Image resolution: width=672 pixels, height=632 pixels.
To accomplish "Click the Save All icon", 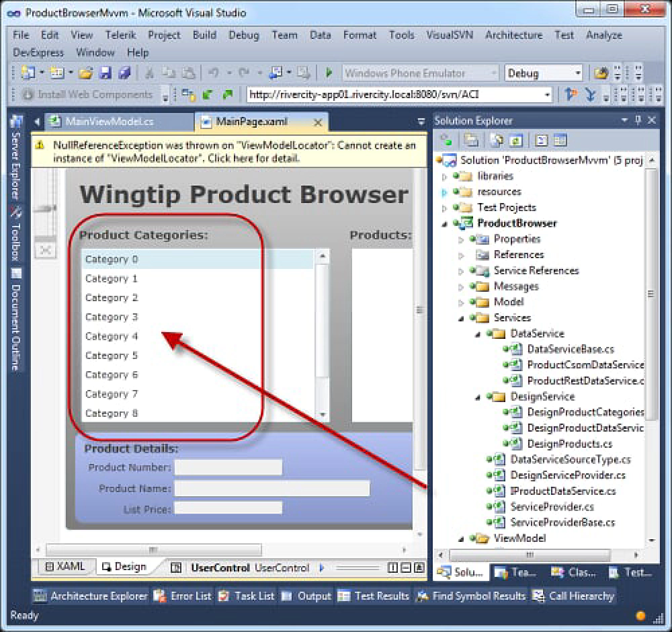I will click(x=125, y=73).
